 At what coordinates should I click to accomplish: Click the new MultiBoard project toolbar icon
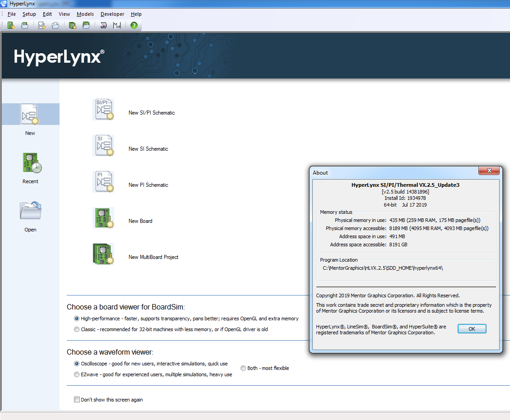[x=72, y=25]
